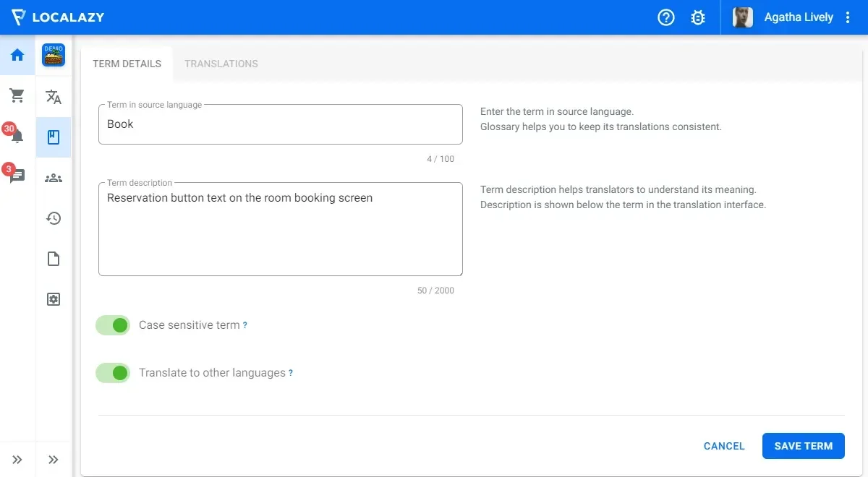The height and width of the screenshot is (477, 868).
Task: Open the file management document icon
Action: [x=54, y=259]
